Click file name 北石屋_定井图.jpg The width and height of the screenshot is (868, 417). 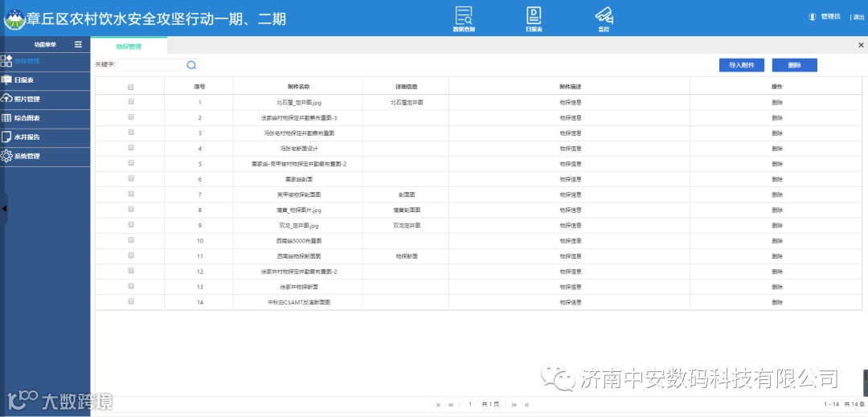click(299, 103)
